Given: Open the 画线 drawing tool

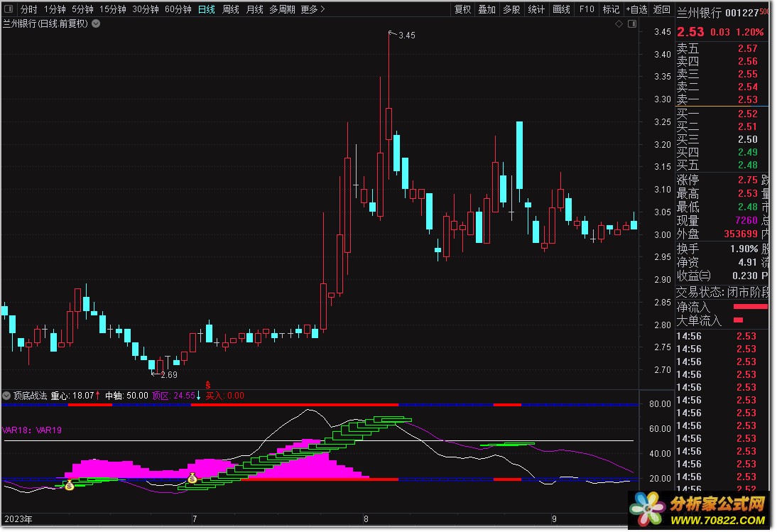Looking at the screenshot, I should tap(561, 9).
